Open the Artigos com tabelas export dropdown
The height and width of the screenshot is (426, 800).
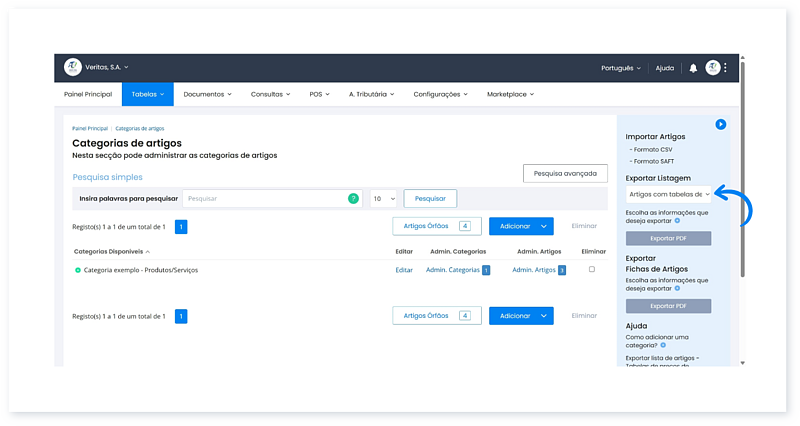tap(668, 194)
